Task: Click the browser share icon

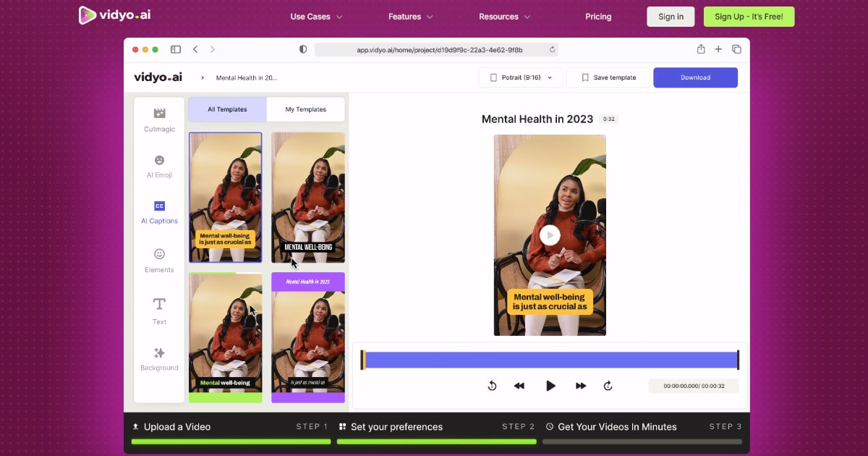Action: pos(701,49)
